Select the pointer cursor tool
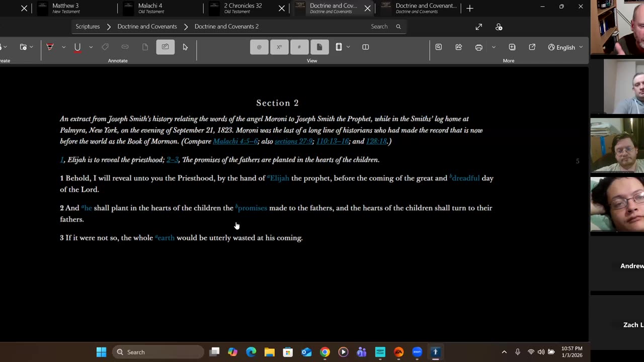644x362 pixels. click(185, 47)
